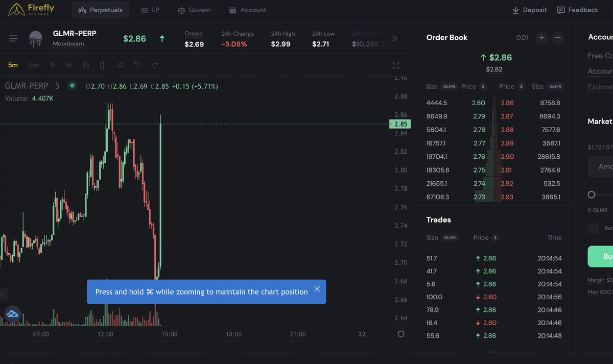Click the 2.85 current price label
The image size is (613, 364).
click(x=401, y=124)
